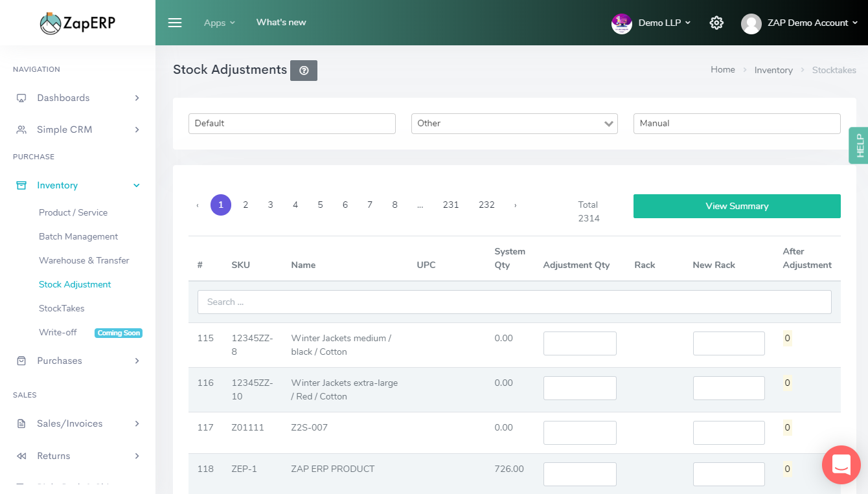Click Adjustment Qty field for row 115
This screenshot has width=868, height=494.
(580, 344)
